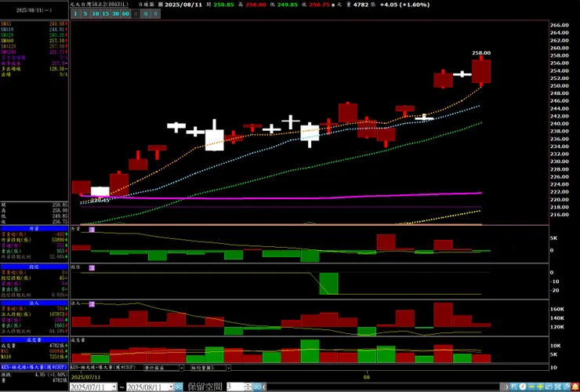
Task: Click the stock title 元大台灣50正2(00631L)
Action: click(99, 5)
